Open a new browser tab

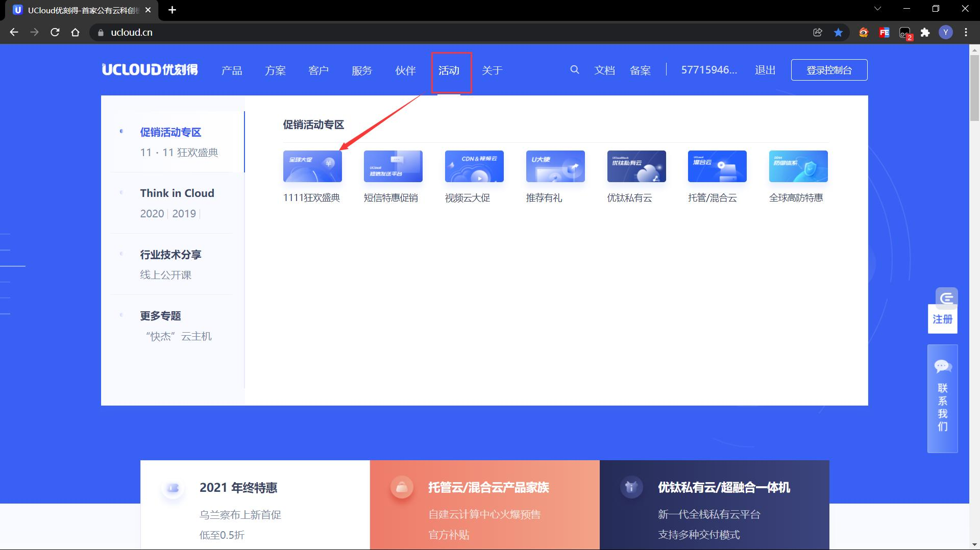click(x=172, y=10)
